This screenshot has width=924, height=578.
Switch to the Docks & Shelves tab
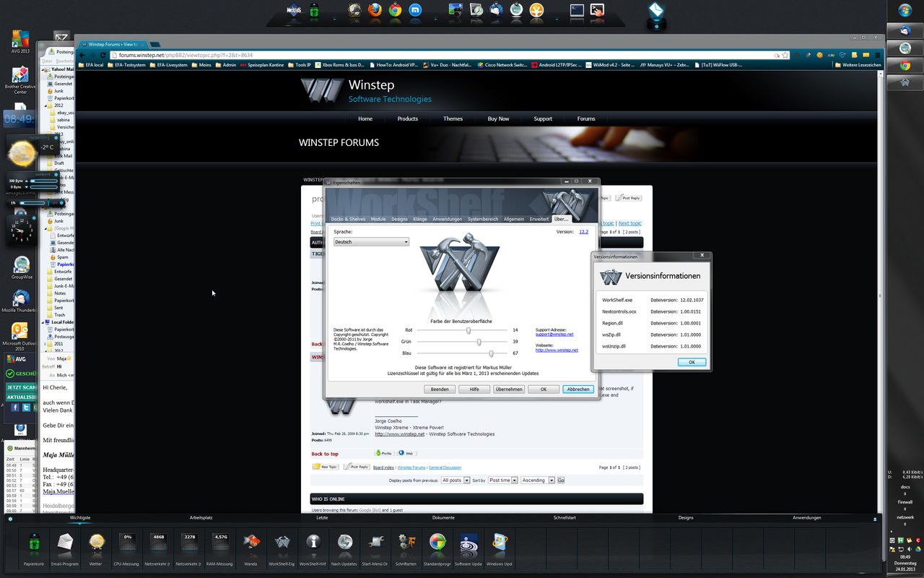(347, 219)
